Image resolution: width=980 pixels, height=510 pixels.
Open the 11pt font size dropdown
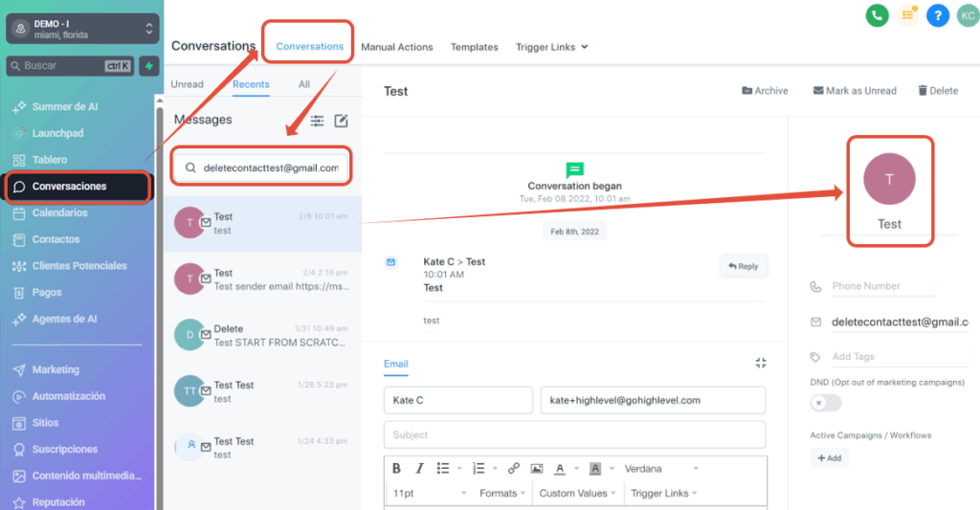click(x=429, y=493)
